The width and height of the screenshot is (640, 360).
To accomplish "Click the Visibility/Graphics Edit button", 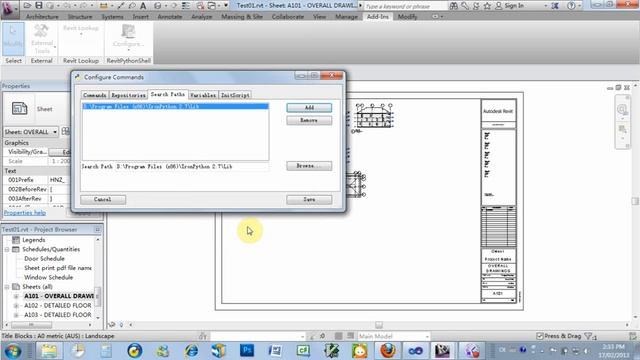I will (60, 152).
